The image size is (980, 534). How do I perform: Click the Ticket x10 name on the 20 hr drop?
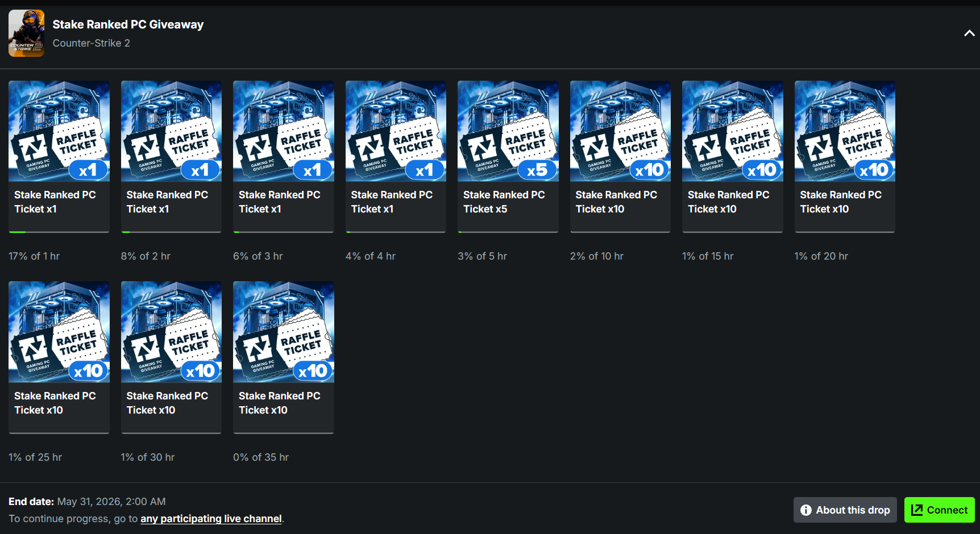(x=841, y=202)
